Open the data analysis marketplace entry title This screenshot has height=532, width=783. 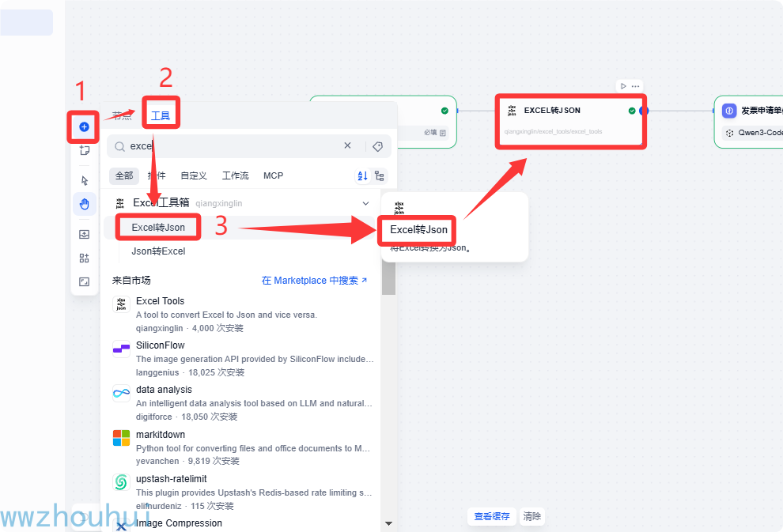164,390
